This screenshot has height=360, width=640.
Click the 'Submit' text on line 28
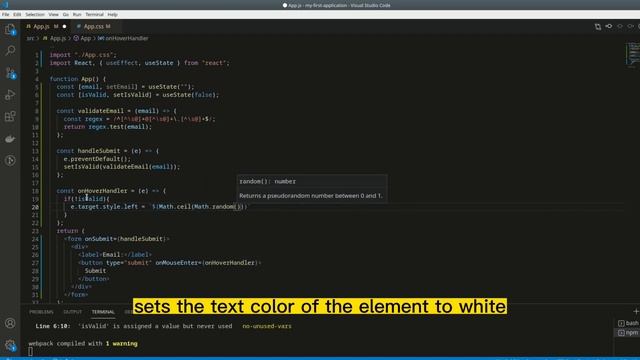click(96, 271)
